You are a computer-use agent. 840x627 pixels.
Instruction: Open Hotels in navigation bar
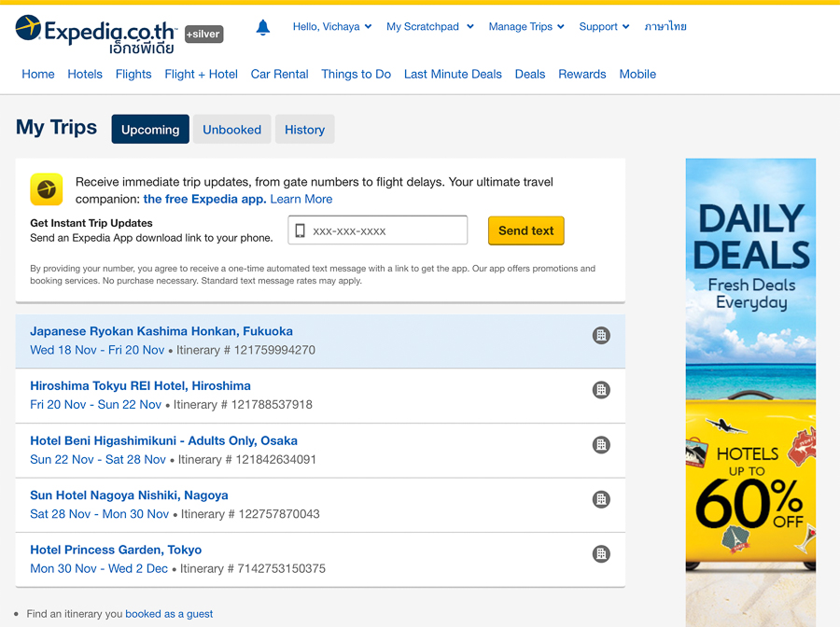[x=85, y=74]
